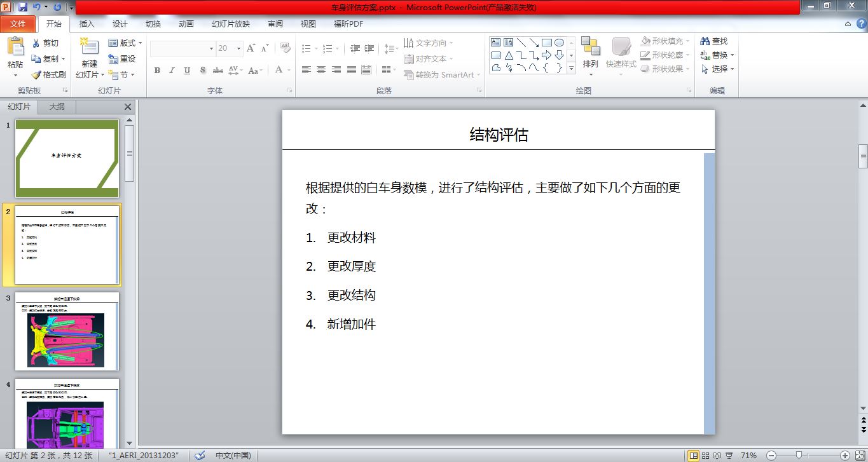Expand the Layout (版式) dropdown
The width and height of the screenshot is (868, 462).
coord(125,43)
